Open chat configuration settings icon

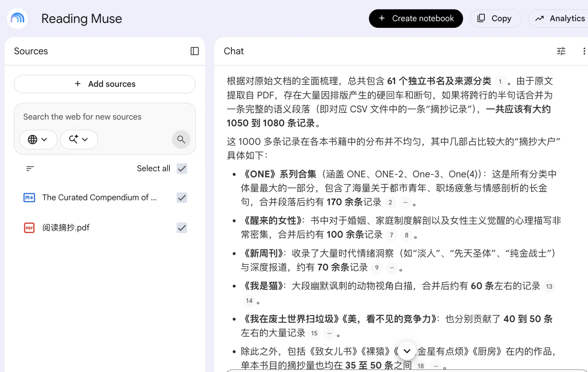click(x=561, y=51)
